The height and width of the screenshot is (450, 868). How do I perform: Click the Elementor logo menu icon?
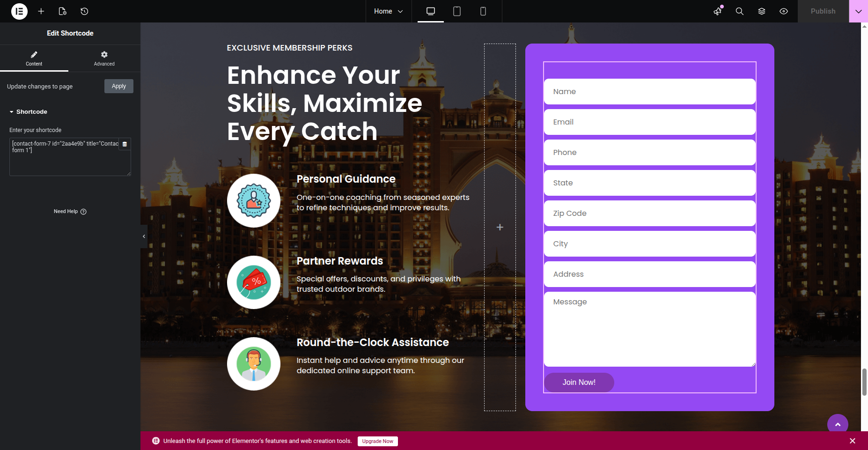(x=19, y=11)
